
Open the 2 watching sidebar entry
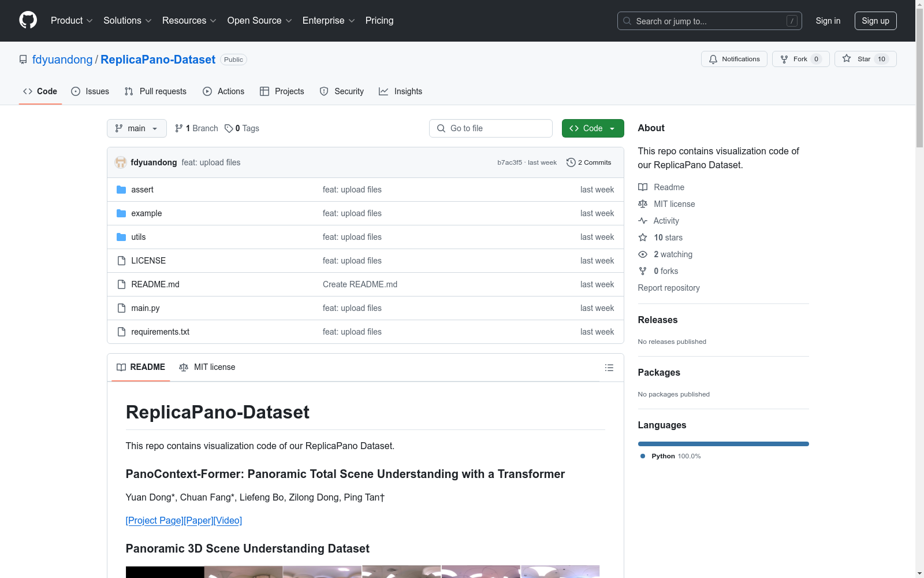coord(665,254)
